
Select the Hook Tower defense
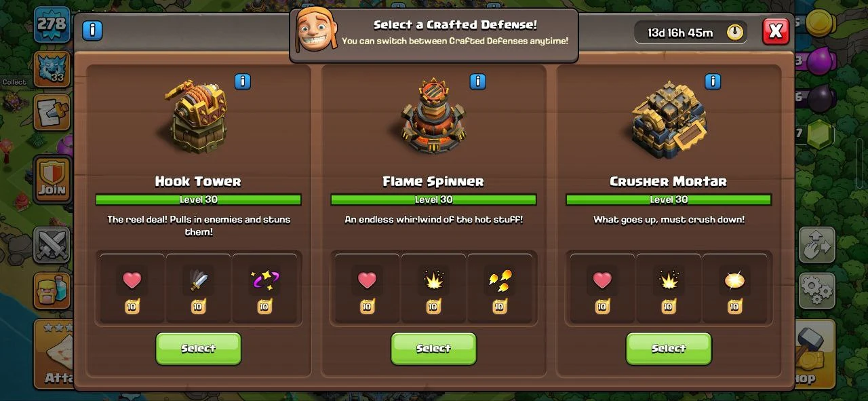click(199, 349)
